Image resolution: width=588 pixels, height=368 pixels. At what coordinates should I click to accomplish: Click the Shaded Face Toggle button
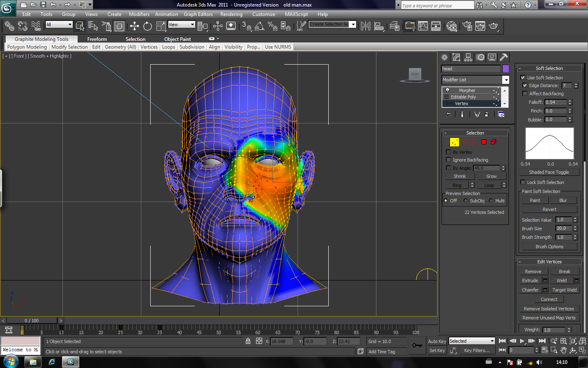pyautogui.click(x=549, y=172)
